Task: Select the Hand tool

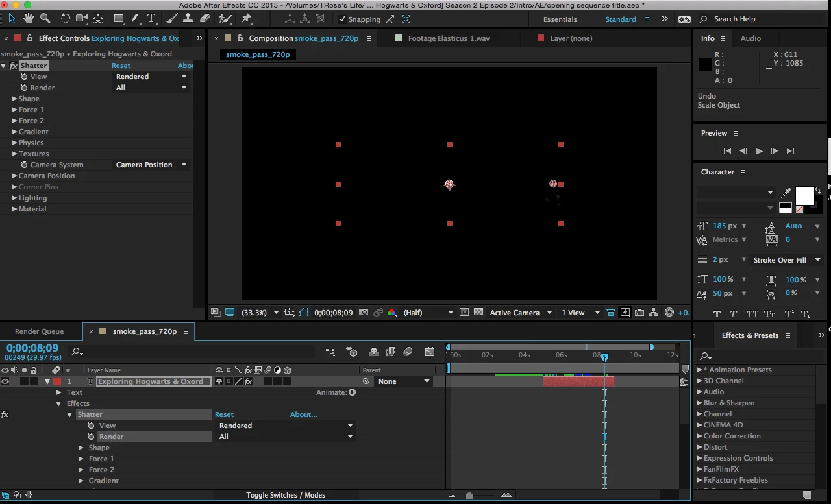Action: click(29, 18)
